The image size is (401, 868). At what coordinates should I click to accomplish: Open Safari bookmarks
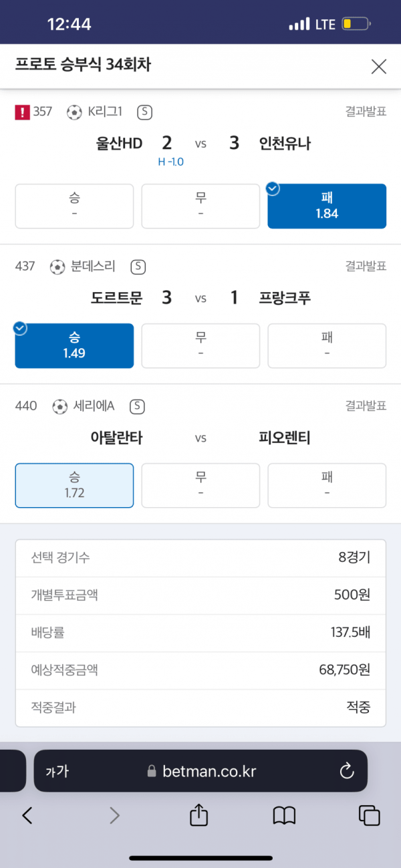tap(284, 815)
